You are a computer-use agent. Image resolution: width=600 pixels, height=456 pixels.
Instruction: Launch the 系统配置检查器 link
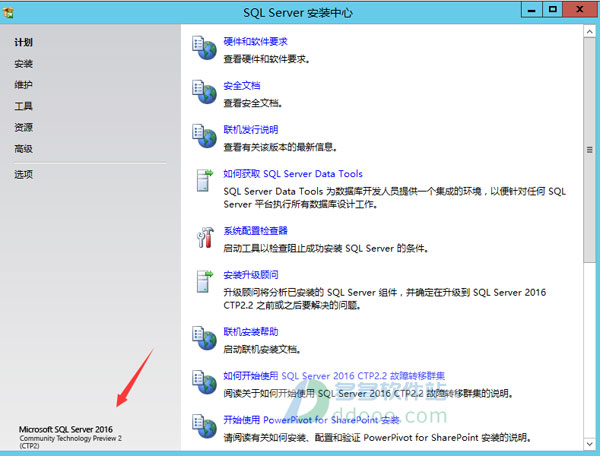click(255, 230)
